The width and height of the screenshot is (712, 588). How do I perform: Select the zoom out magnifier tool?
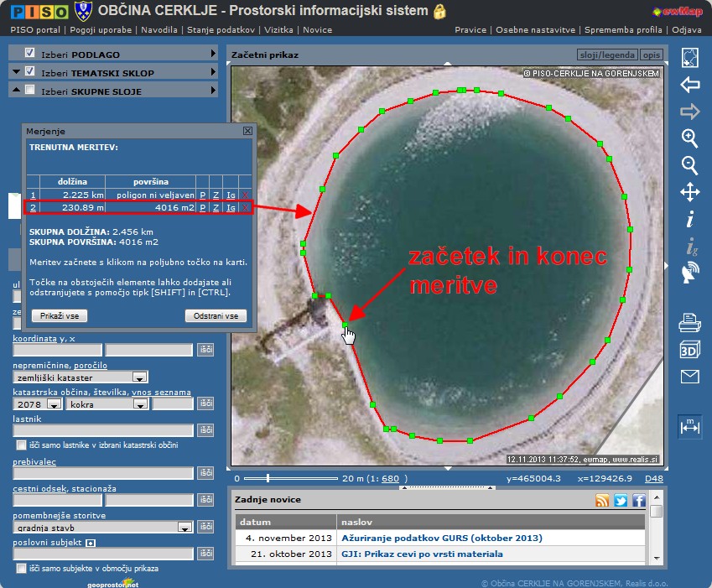(689, 164)
